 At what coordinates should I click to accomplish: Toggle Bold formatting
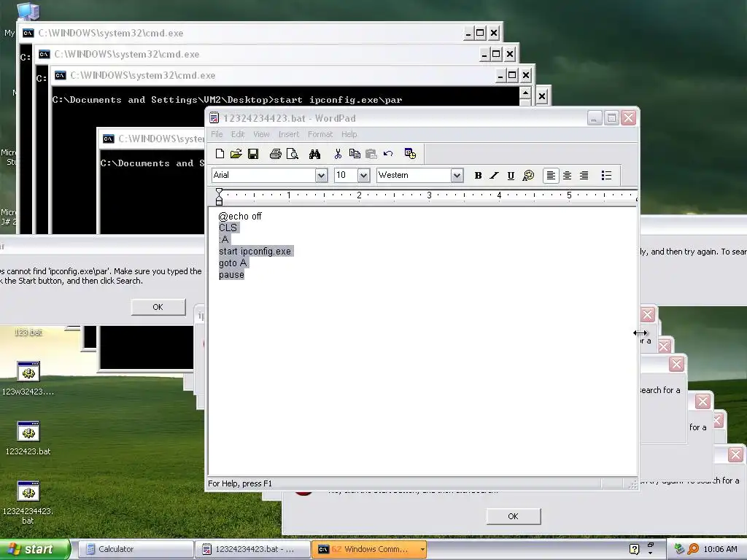[x=478, y=175]
